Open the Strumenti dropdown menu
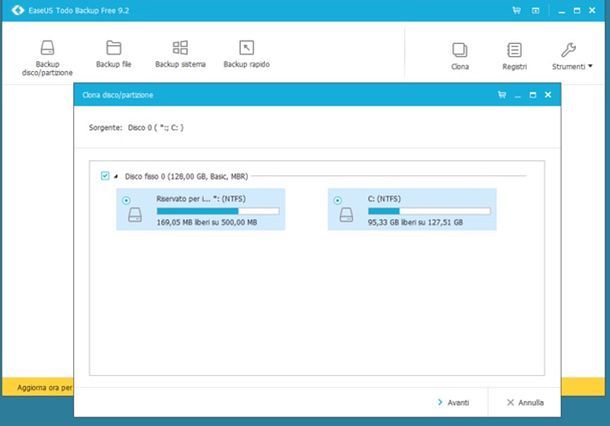 coord(572,56)
